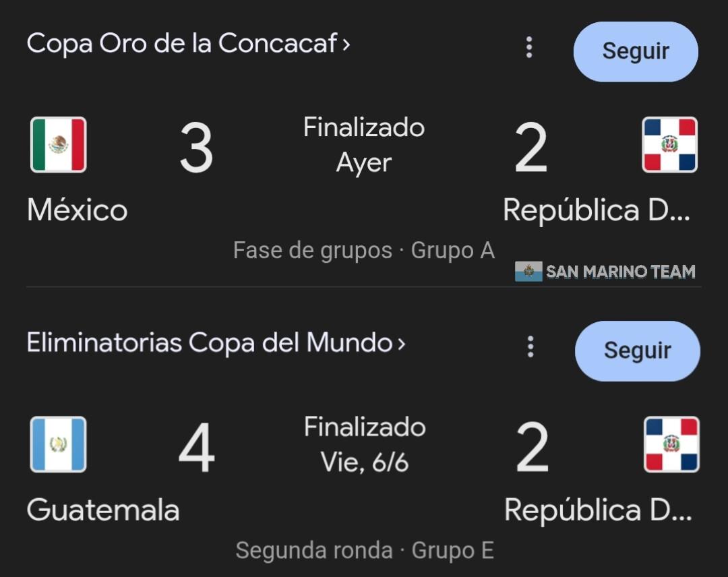Select the Guatemala team name
The image size is (728, 577).
[x=103, y=510]
